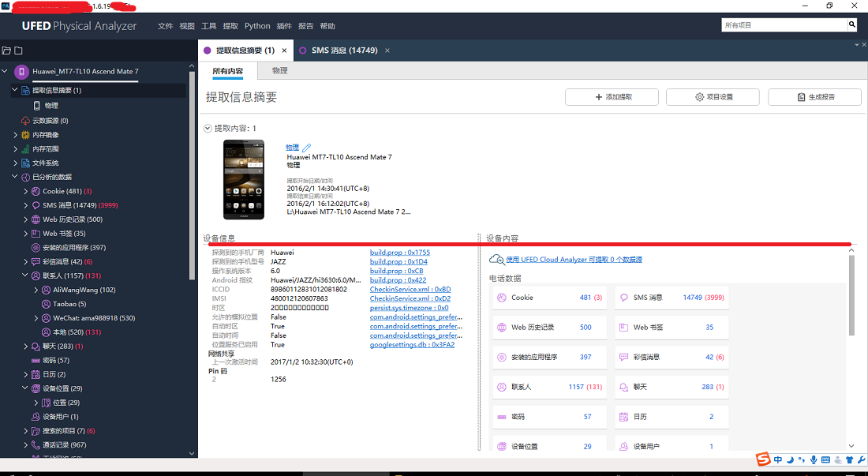The height and width of the screenshot is (476, 868).
Task: Select the Taobao (5) tree item
Action: pyautogui.click(x=69, y=304)
